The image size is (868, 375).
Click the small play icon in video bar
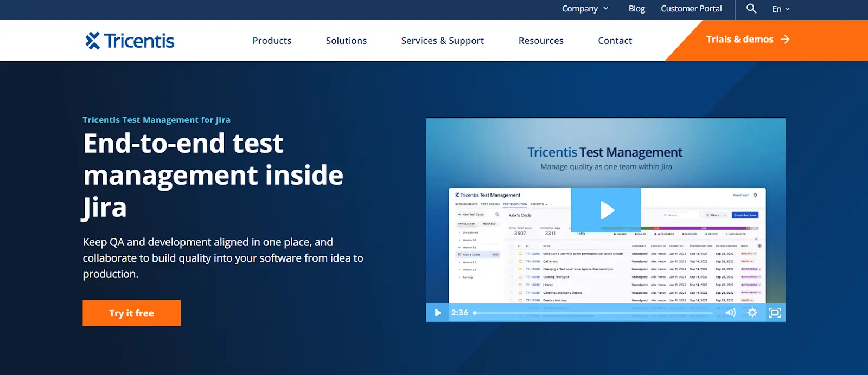pyautogui.click(x=438, y=313)
